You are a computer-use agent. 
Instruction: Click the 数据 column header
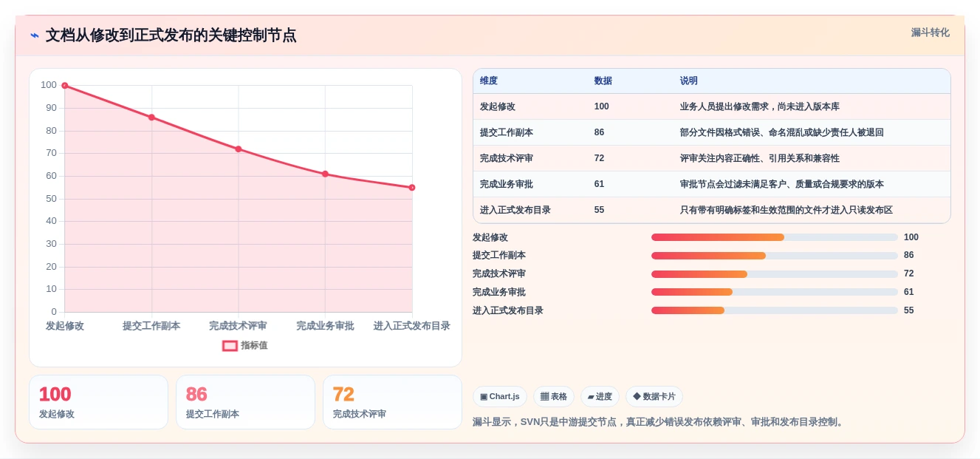(x=603, y=81)
